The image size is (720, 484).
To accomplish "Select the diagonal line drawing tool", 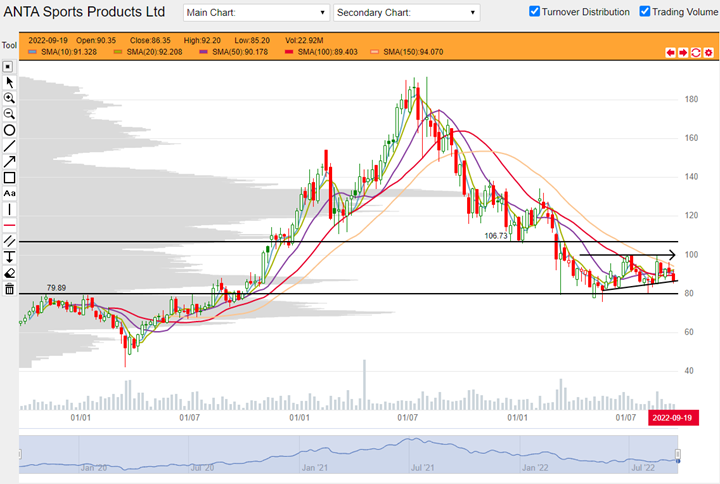I will pyautogui.click(x=9, y=146).
